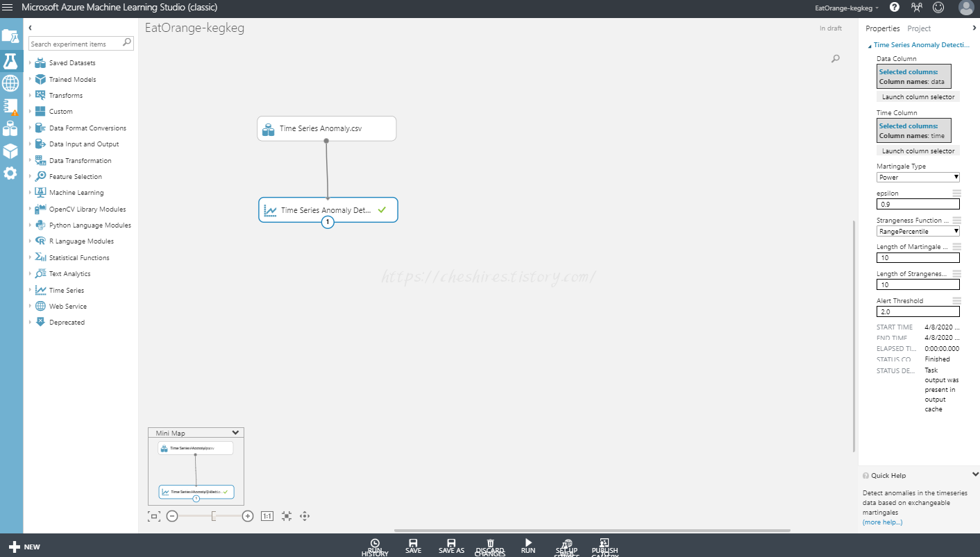The height and width of the screenshot is (557, 980).
Task: Open Martingale Type dropdown
Action: (918, 177)
